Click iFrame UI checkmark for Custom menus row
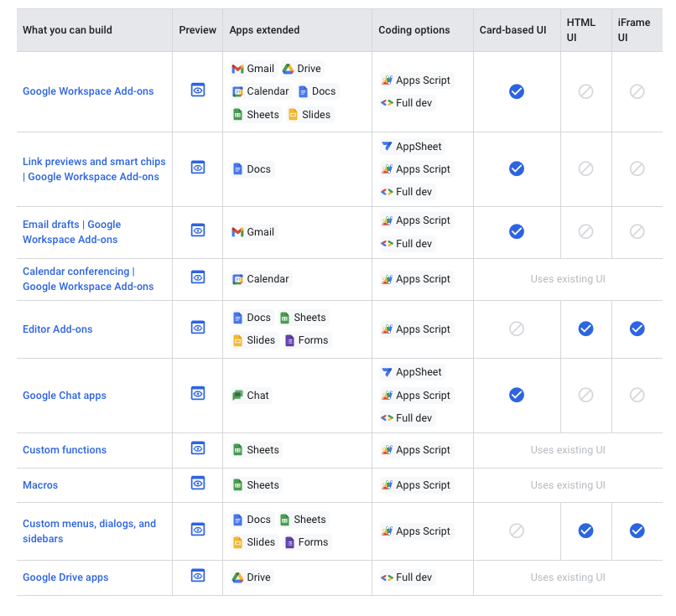 637,531
